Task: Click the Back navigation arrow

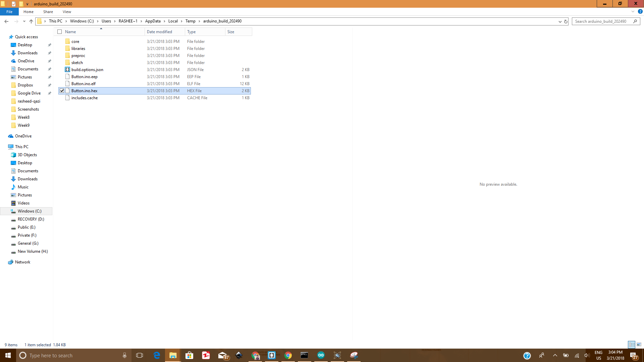Action: click(6, 21)
